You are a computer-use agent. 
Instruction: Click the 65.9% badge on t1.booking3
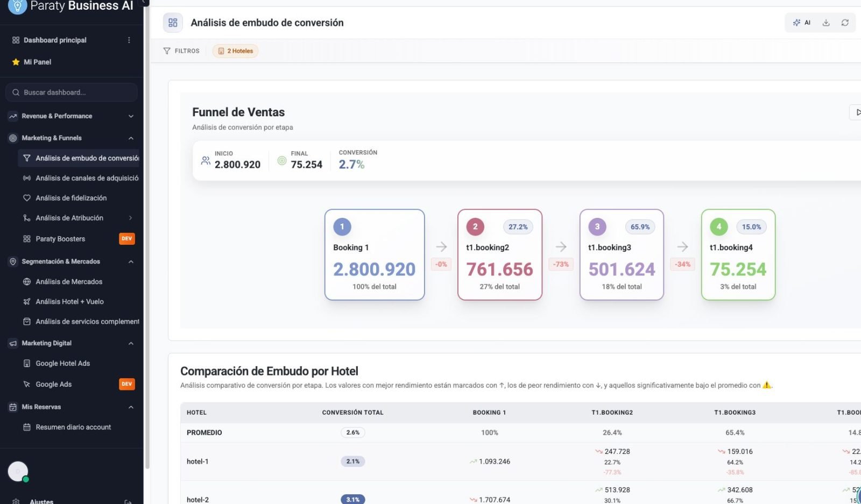[x=640, y=227]
